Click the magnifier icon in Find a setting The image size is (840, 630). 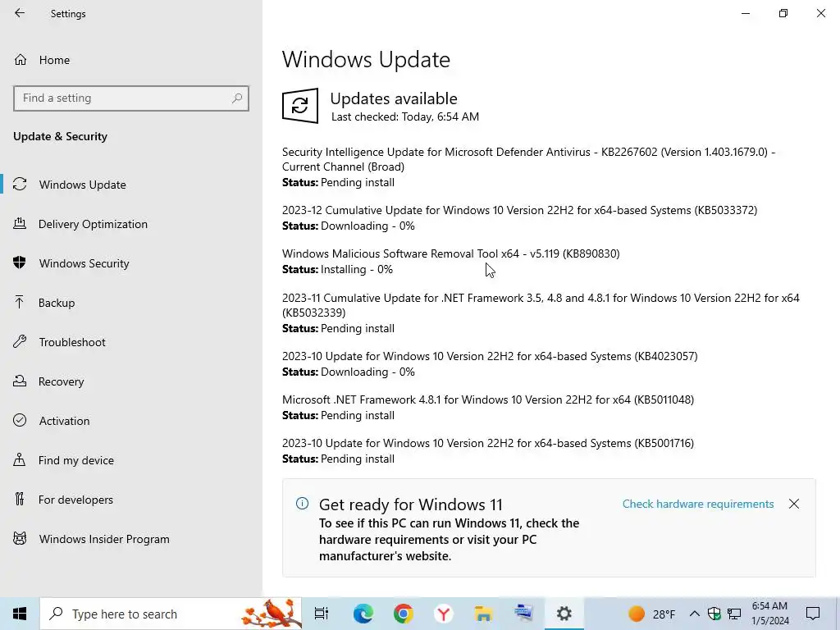(x=237, y=98)
